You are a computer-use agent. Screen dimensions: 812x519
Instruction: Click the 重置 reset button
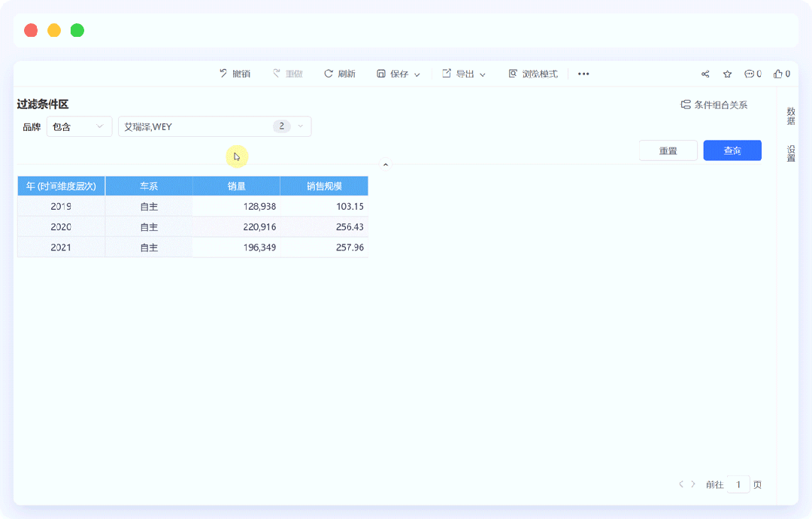point(668,150)
